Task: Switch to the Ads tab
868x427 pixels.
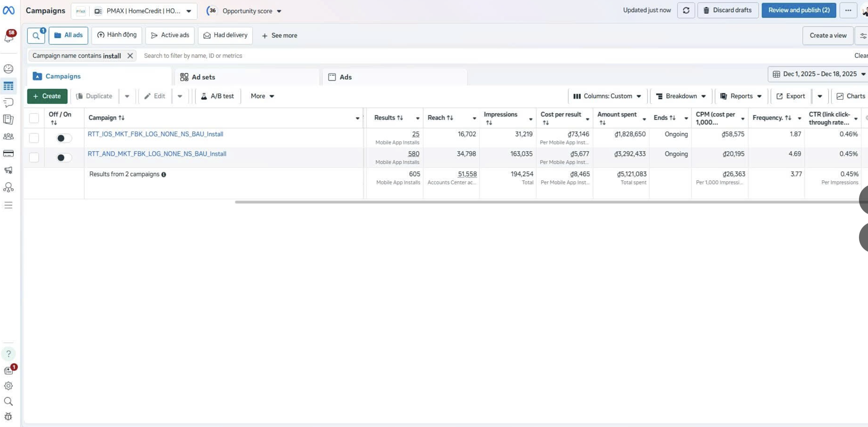Action: [x=345, y=77]
